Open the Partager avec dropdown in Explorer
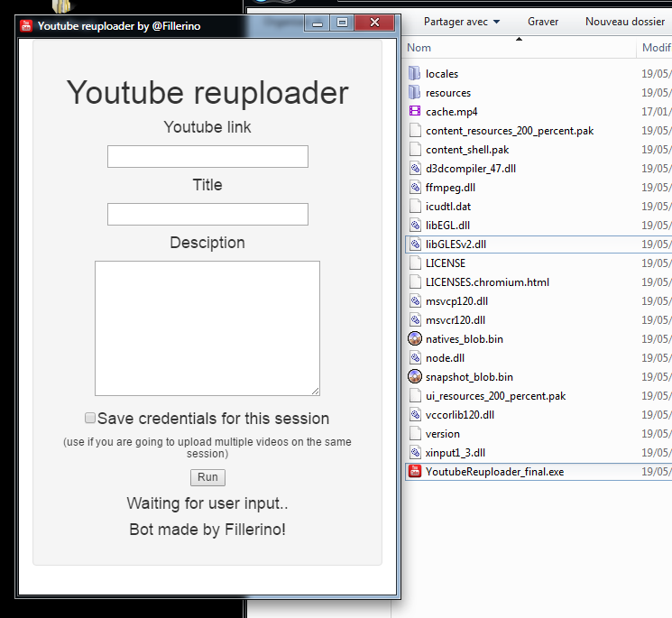The image size is (672, 618). click(462, 22)
